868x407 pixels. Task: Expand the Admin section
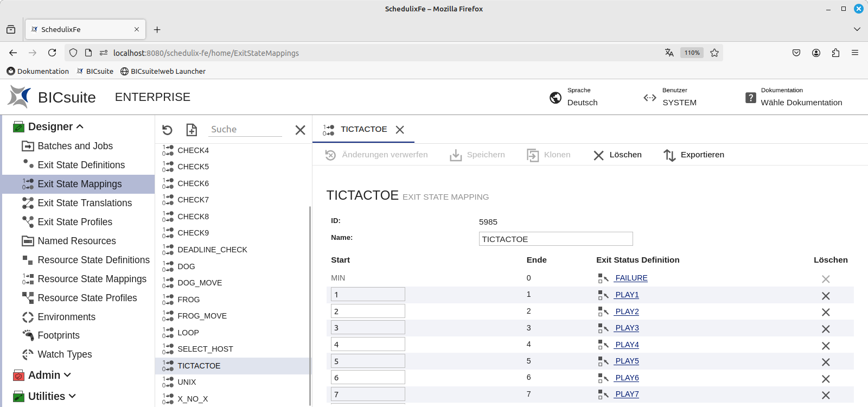pyautogui.click(x=67, y=375)
